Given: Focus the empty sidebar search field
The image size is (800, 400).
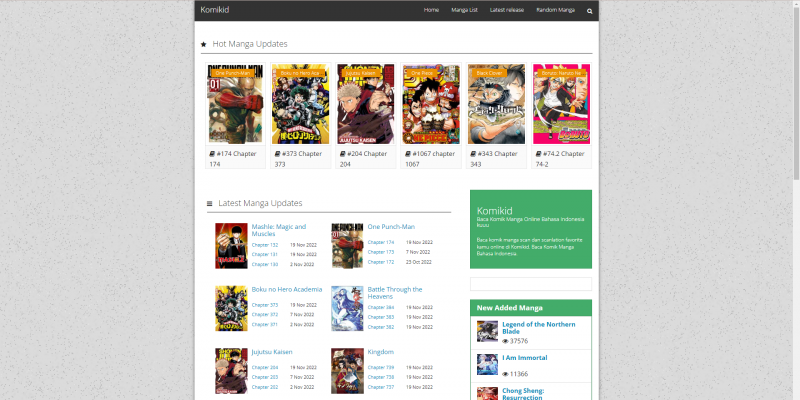Looking at the screenshot, I should coord(531,284).
